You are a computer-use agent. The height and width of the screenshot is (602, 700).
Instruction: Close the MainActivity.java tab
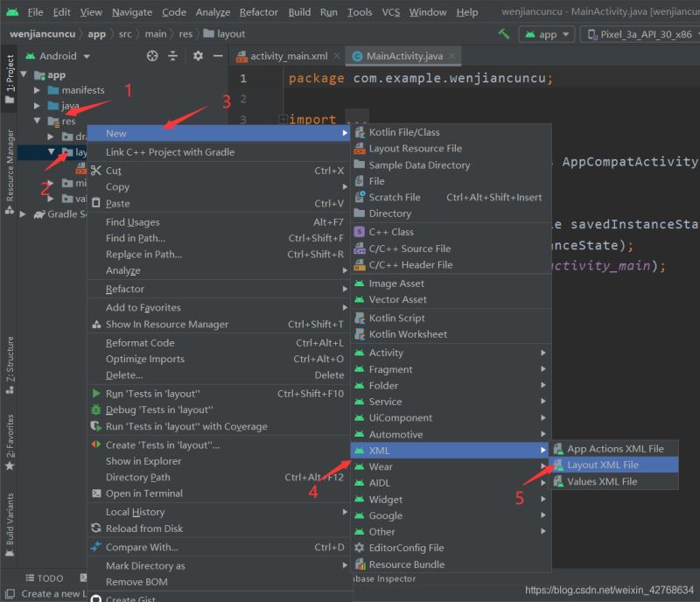pos(452,56)
